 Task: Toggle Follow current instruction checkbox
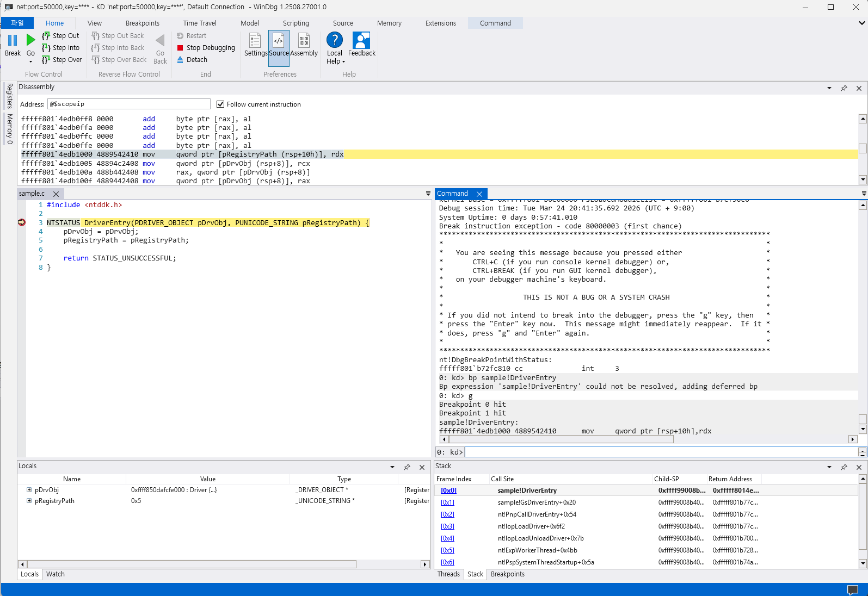pos(220,104)
